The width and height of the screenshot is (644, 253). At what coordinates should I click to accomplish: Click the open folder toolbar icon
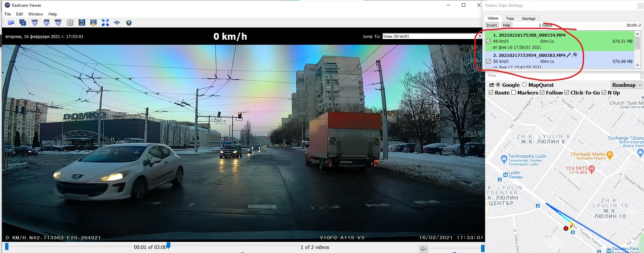coord(11,23)
